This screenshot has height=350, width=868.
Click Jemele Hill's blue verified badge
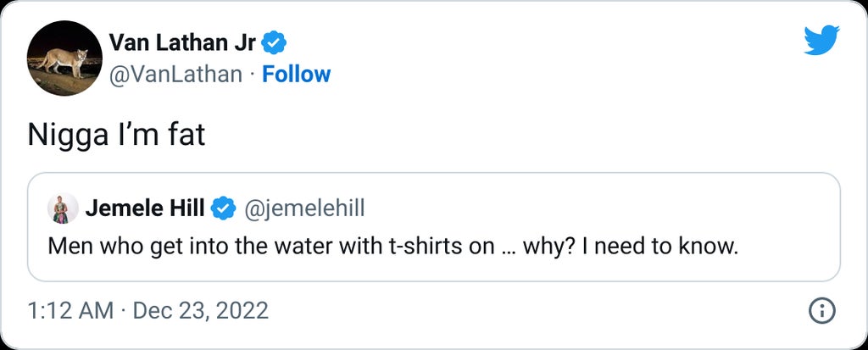pos(223,207)
